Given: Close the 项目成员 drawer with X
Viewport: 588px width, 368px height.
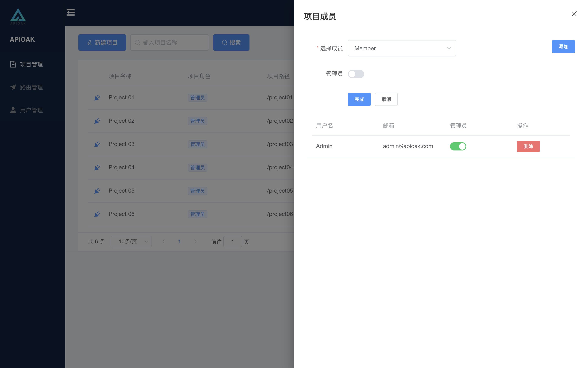Looking at the screenshot, I should (x=574, y=14).
